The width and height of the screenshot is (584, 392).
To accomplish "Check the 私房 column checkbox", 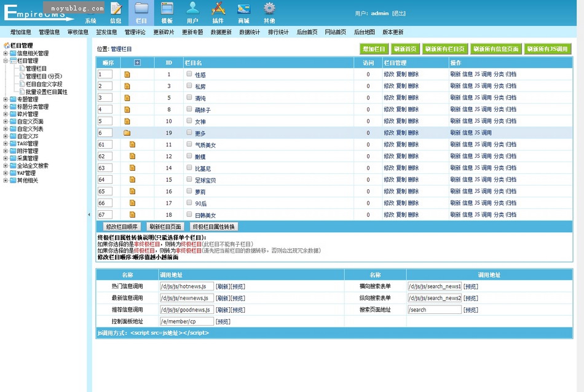I will coord(189,85).
